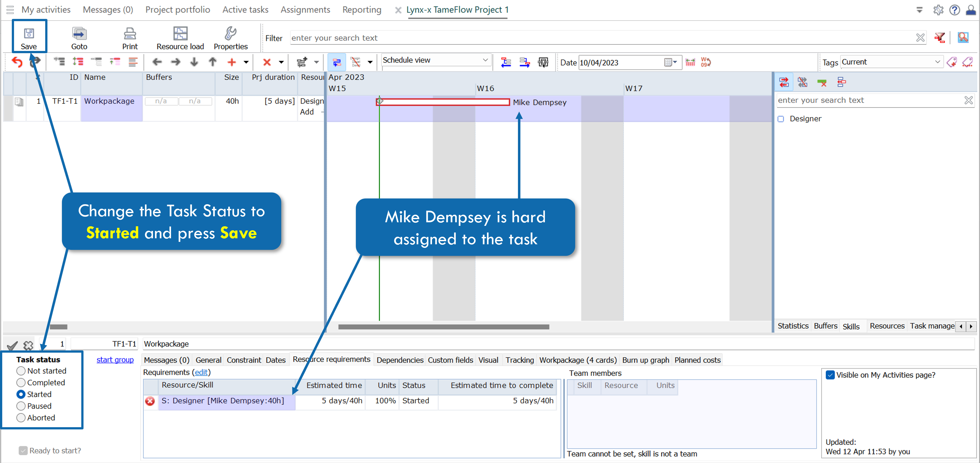Select the Aborted task status
Screen dimensions: 980x463
click(x=21, y=418)
